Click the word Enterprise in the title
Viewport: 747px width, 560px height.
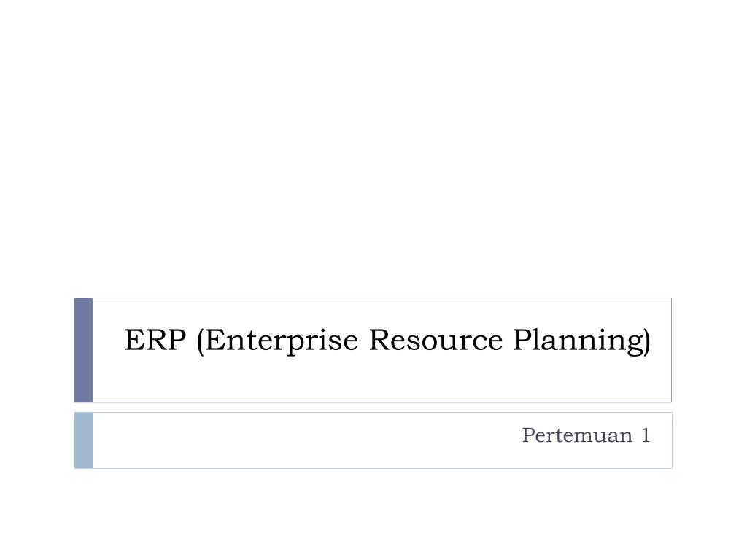tap(281, 340)
